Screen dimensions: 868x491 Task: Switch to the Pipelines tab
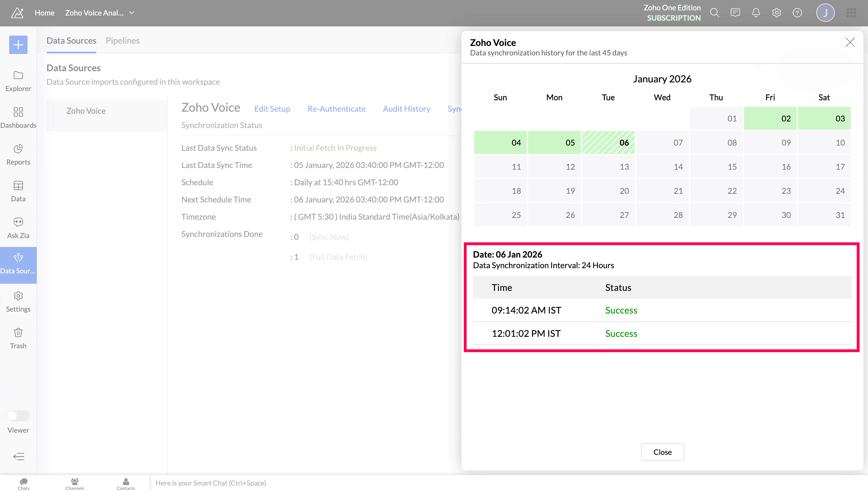point(123,40)
